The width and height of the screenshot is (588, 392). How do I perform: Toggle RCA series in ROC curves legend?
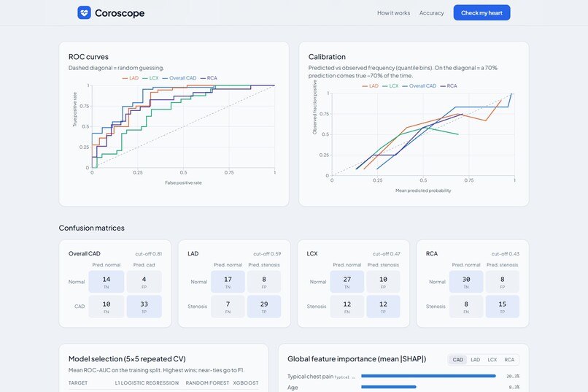(209, 78)
